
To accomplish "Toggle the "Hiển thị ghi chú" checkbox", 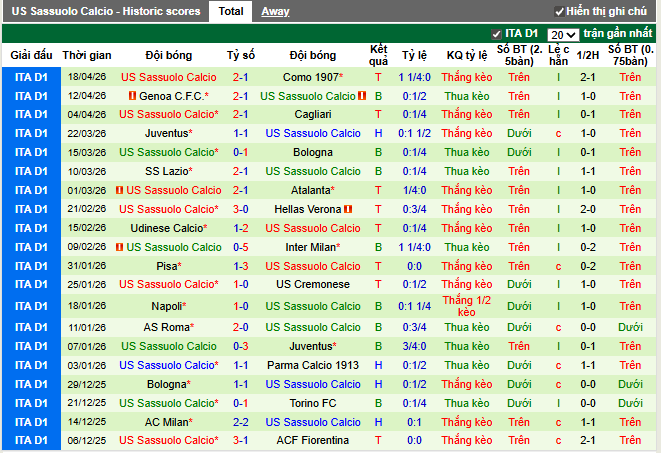I will [558, 11].
